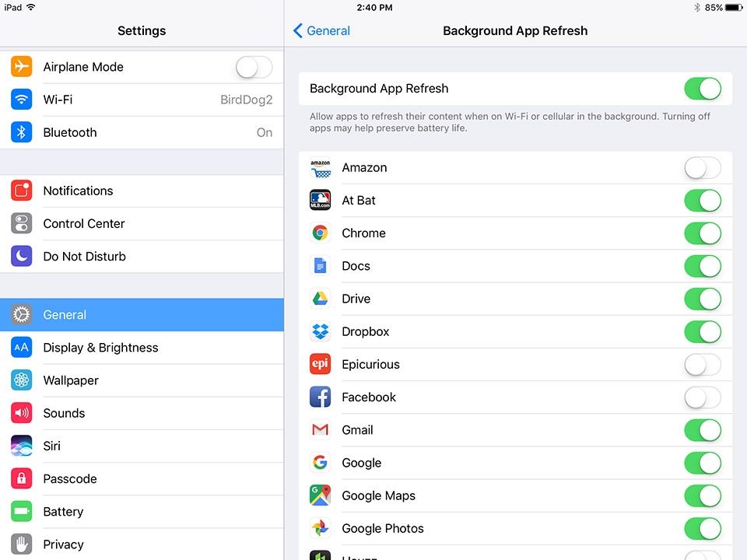Tap the Google Maps app icon
747x560 pixels.
pyautogui.click(x=320, y=495)
